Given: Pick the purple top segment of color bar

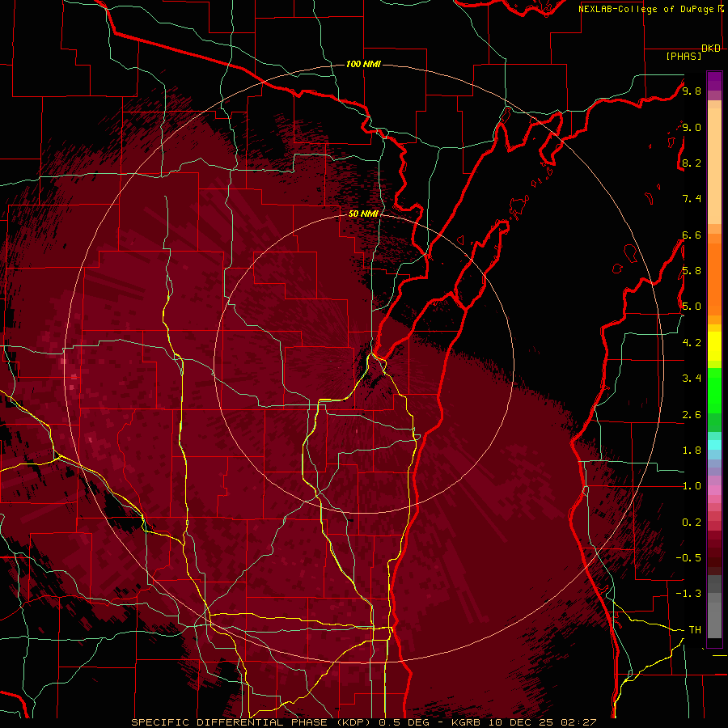Looking at the screenshot, I should click(x=714, y=82).
